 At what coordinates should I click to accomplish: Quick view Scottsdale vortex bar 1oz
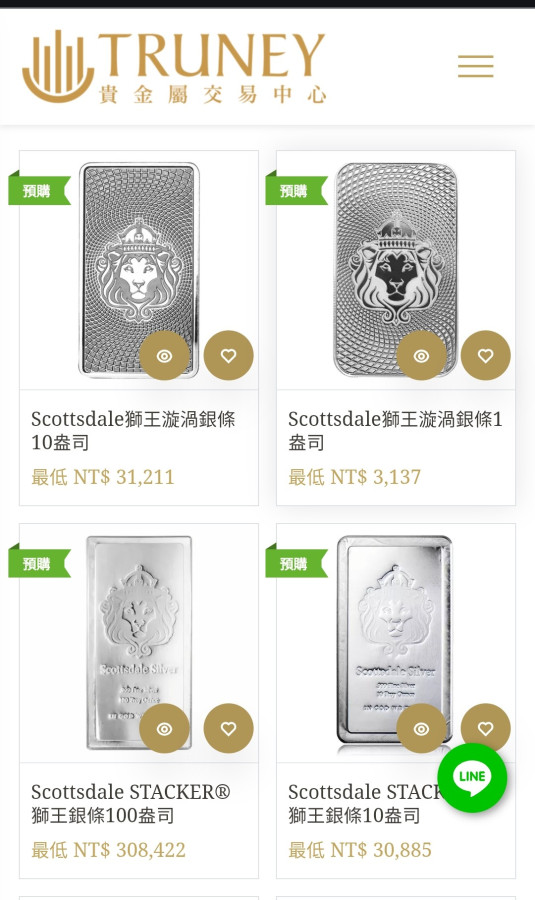pyautogui.click(x=421, y=355)
